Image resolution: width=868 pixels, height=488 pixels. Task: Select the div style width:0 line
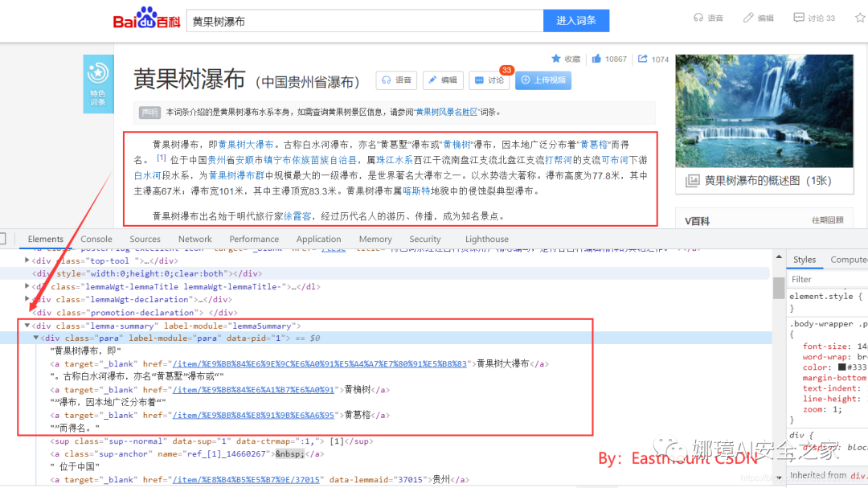pos(147,273)
